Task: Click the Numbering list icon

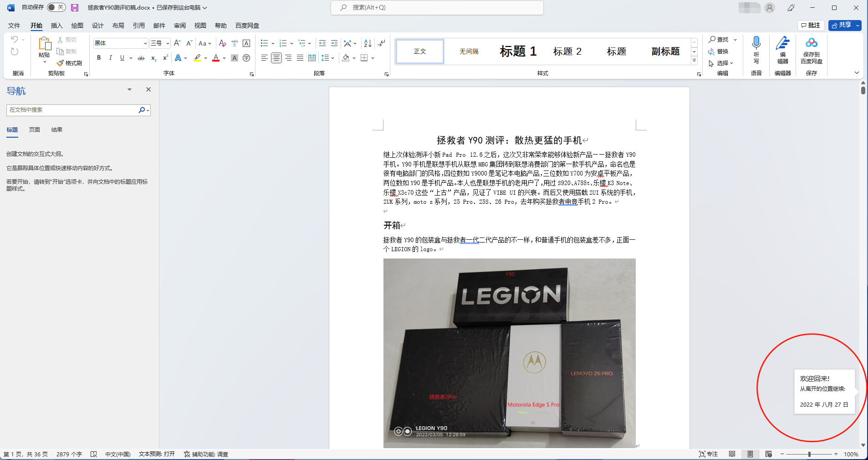Action: 283,43
